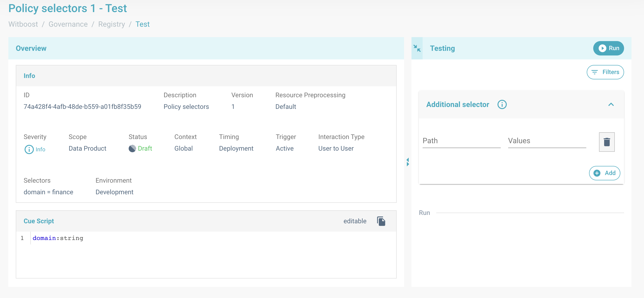Focus the Path input field
This screenshot has height=298, width=644.
point(461,141)
